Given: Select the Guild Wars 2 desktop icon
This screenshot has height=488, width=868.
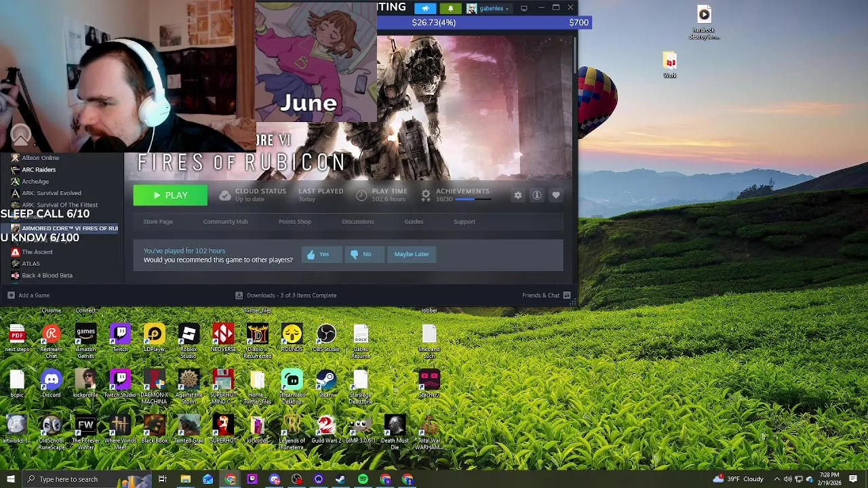Looking at the screenshot, I should [326, 429].
